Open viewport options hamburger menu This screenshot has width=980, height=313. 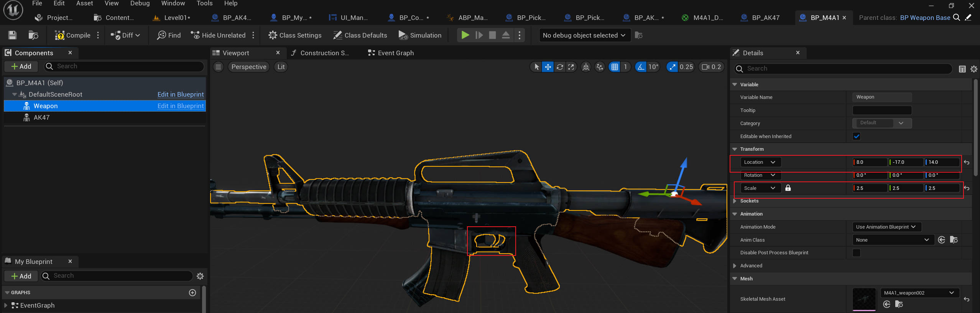[218, 67]
